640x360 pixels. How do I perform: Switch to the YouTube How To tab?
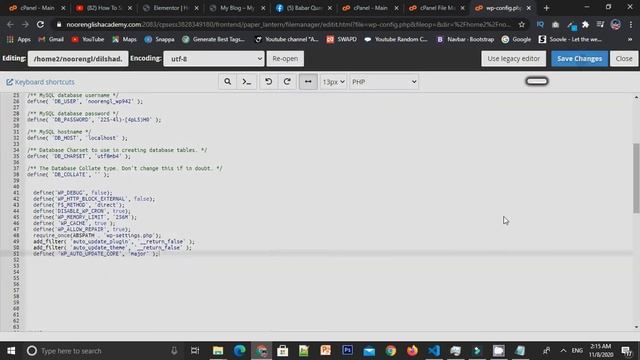pyautogui.click(x=103, y=8)
